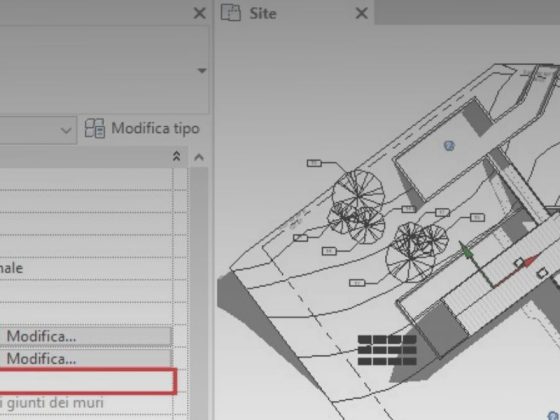
Task: Open the type selector dropdown arrow
Action: [x=202, y=70]
